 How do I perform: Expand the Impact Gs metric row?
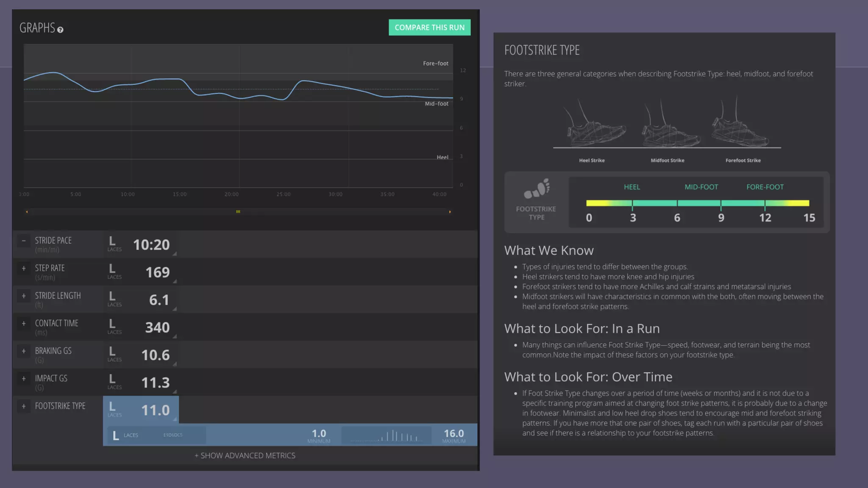coord(24,378)
